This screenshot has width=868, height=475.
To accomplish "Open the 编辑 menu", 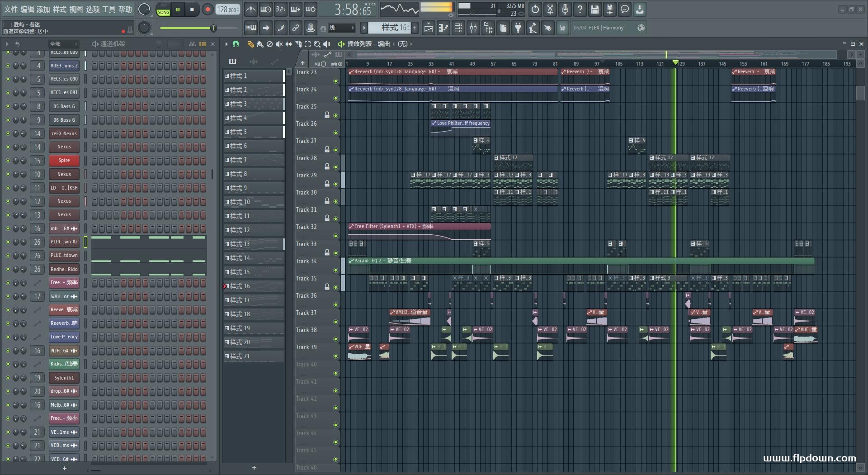I will pos(27,9).
